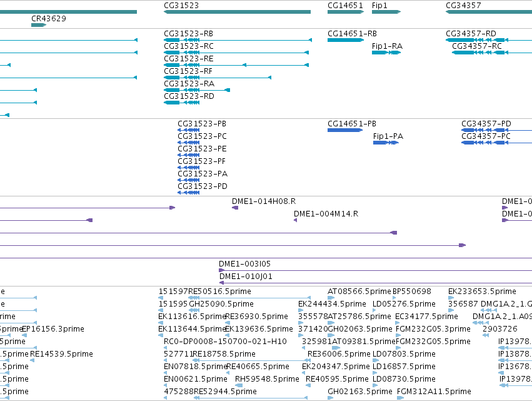Click protein CG31523-PC

pos(202,136)
